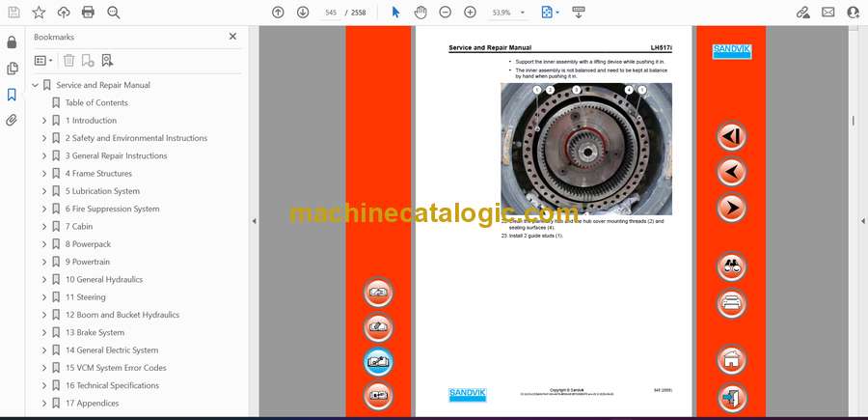Toggle the Bookmarks panel icon
868x420 pixels.
tap(12, 95)
